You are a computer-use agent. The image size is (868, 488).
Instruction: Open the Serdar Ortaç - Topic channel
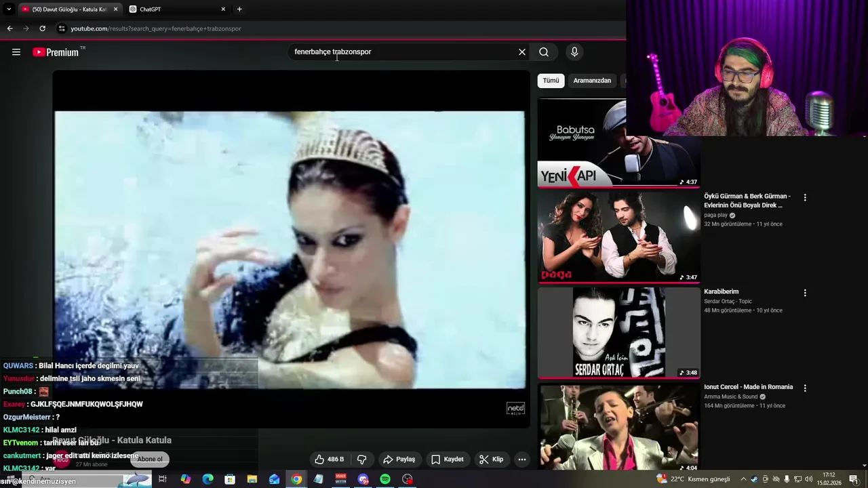click(728, 302)
